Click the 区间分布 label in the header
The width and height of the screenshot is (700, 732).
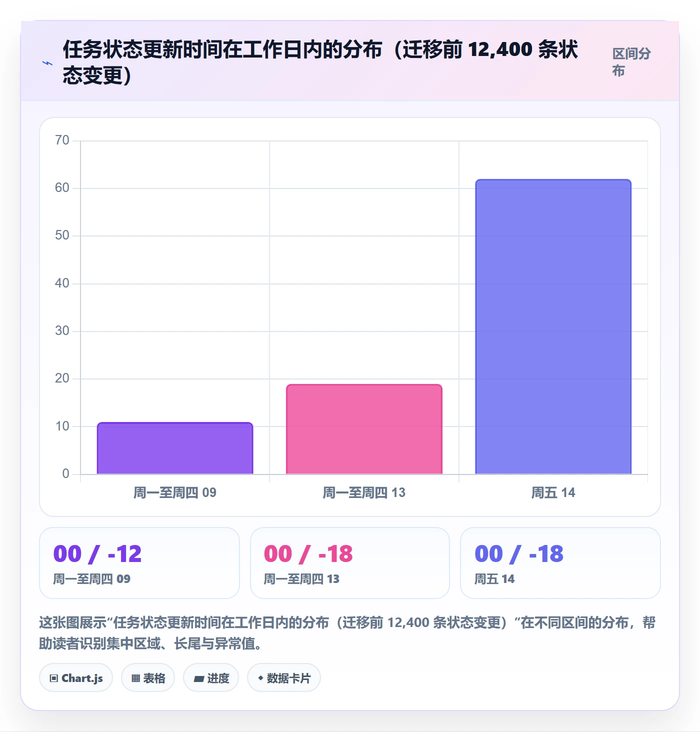pyautogui.click(x=632, y=62)
